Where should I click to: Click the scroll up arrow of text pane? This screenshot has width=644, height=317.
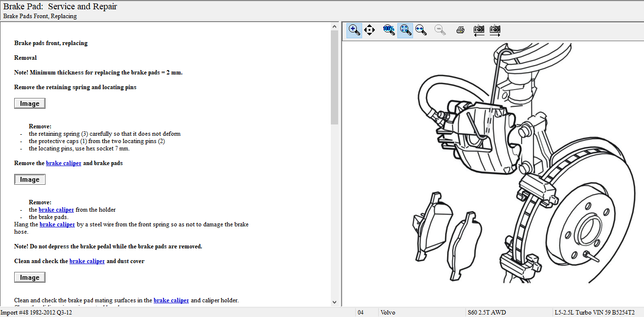(335, 26)
